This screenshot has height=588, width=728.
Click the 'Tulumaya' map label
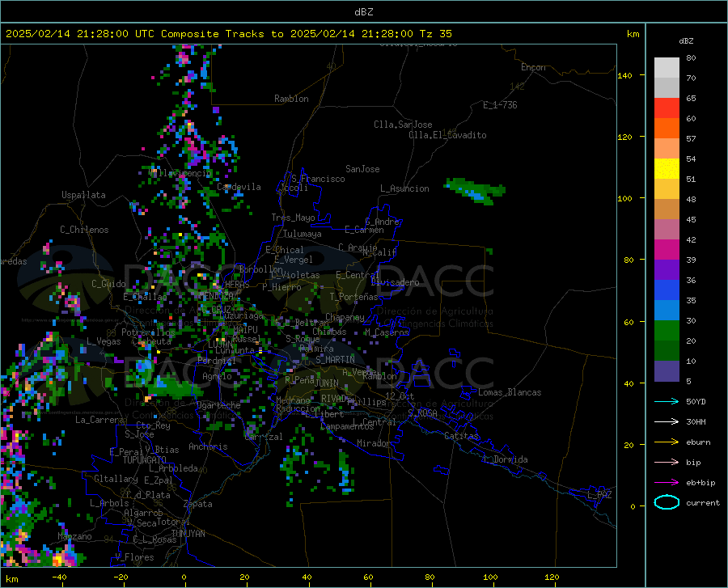302,234
